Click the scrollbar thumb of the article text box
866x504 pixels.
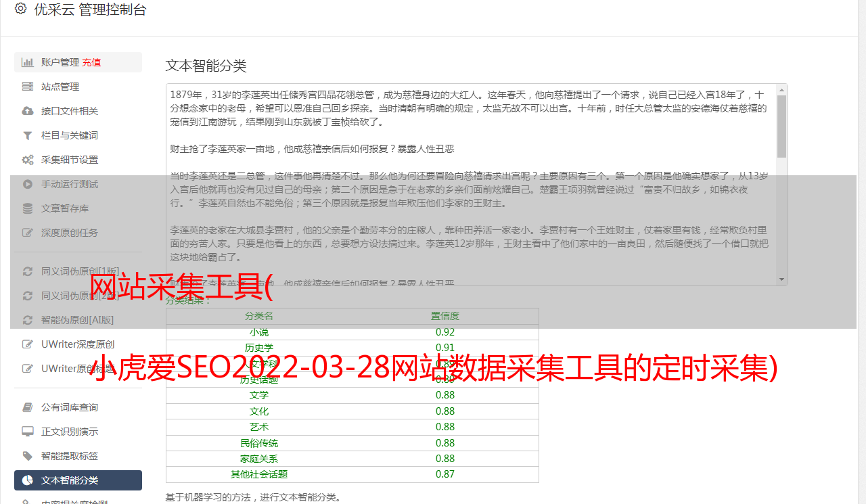781,126
